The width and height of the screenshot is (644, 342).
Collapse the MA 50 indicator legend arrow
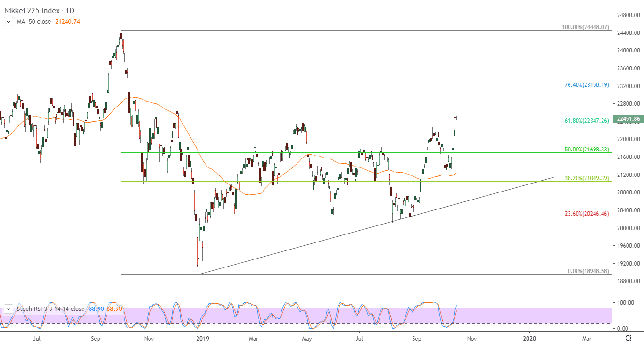point(8,21)
